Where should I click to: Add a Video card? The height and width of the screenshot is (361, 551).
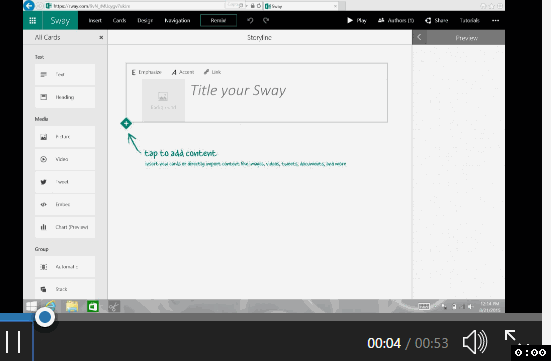[x=65, y=159]
